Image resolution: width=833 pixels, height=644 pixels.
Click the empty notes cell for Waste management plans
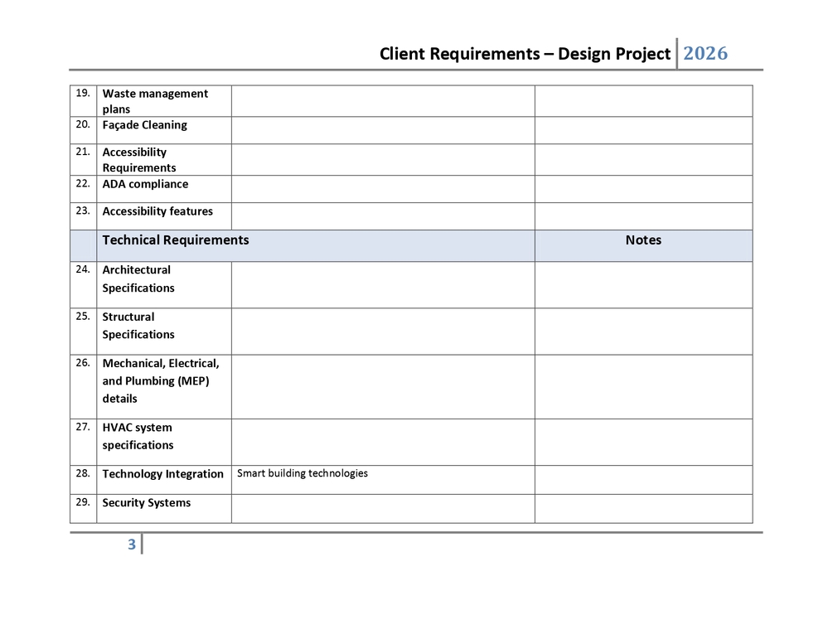click(644, 101)
